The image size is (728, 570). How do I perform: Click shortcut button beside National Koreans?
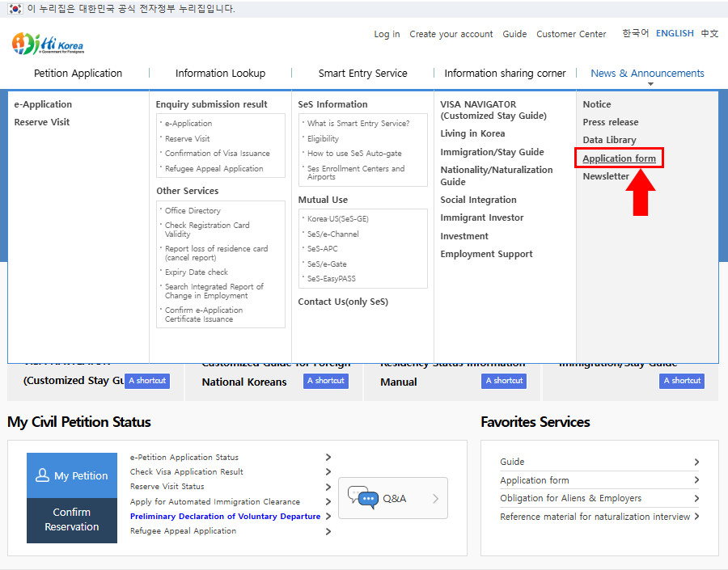point(326,381)
